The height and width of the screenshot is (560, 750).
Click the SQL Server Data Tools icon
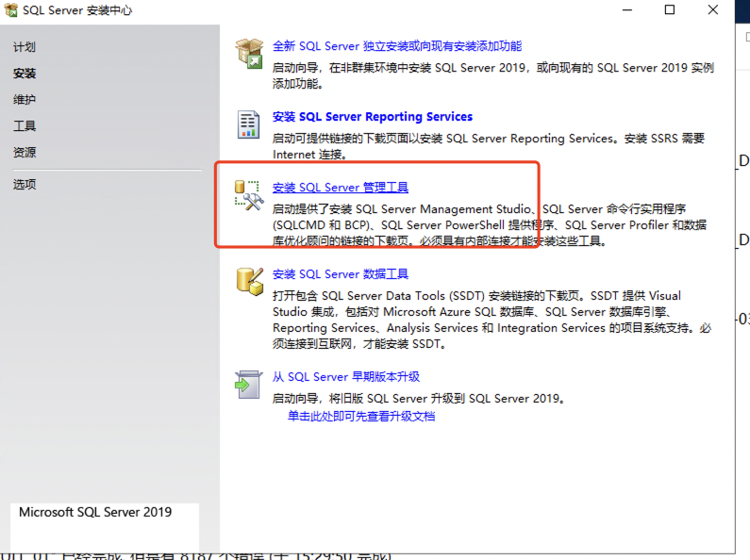(x=249, y=281)
